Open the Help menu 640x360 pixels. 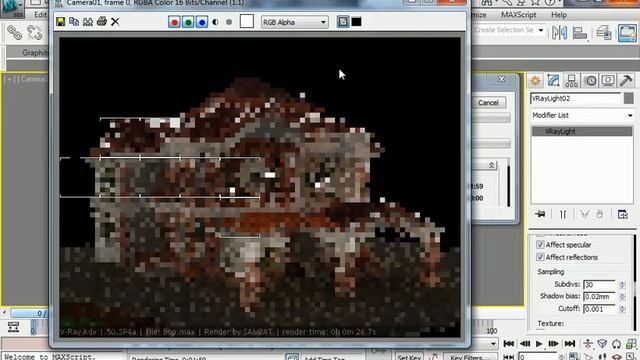pos(559,15)
